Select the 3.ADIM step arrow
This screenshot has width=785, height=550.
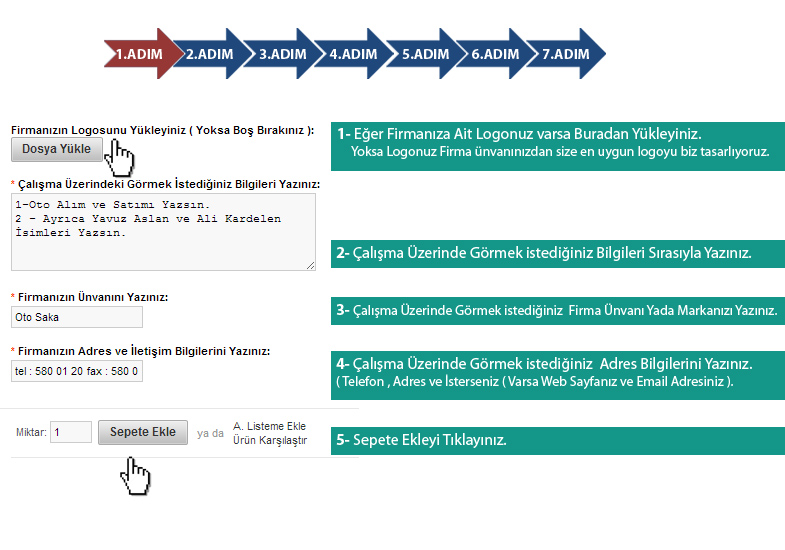[282, 54]
